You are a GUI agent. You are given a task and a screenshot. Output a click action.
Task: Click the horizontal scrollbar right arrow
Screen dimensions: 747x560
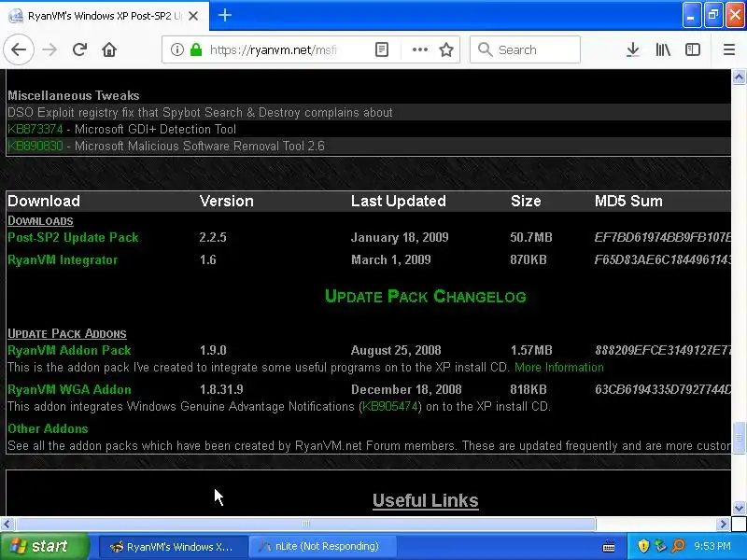(723, 525)
